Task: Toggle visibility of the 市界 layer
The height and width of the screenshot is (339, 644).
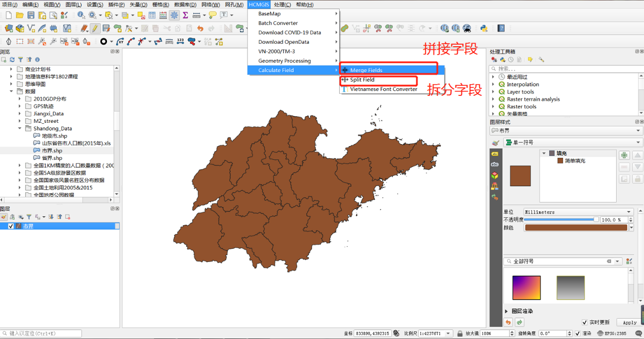Action: pyautogui.click(x=11, y=226)
